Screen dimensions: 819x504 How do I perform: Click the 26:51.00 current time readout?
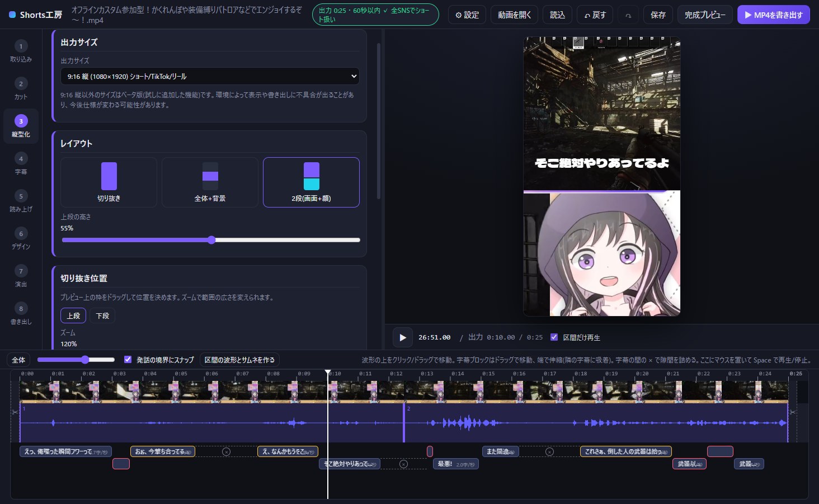click(x=434, y=337)
